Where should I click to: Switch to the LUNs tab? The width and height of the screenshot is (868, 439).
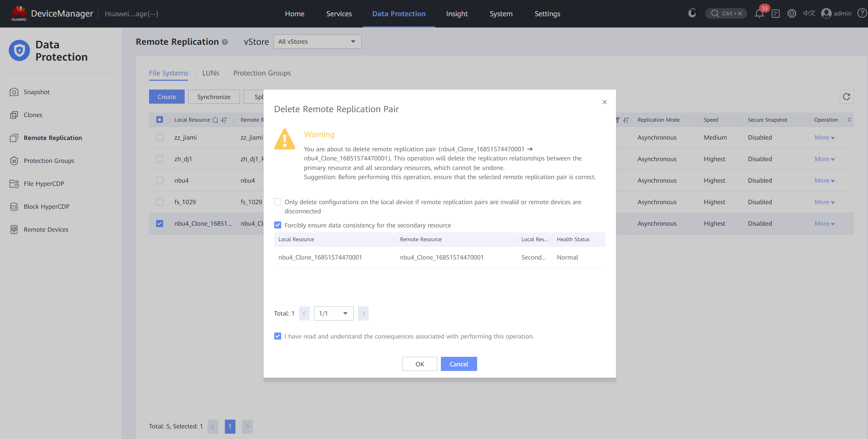[x=210, y=73]
